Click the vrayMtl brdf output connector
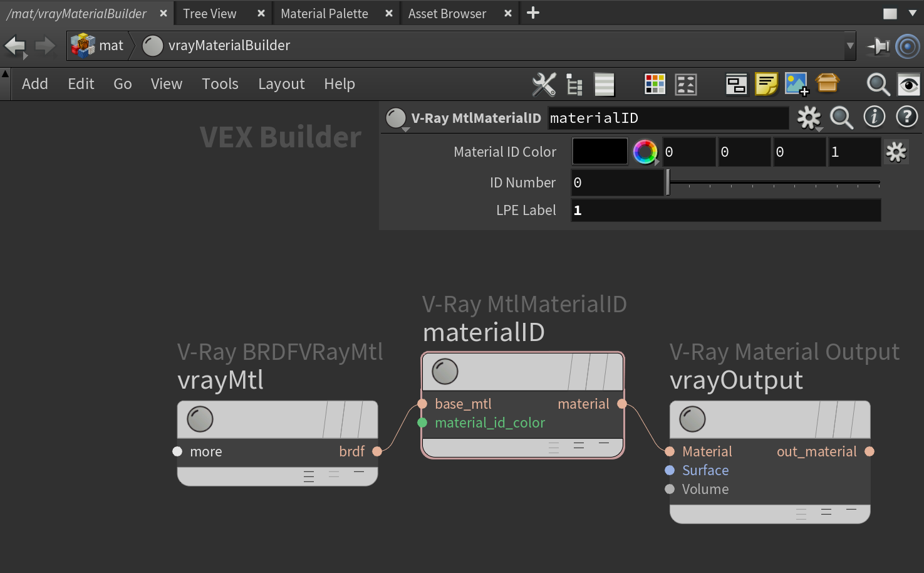The image size is (924, 573). tap(377, 451)
